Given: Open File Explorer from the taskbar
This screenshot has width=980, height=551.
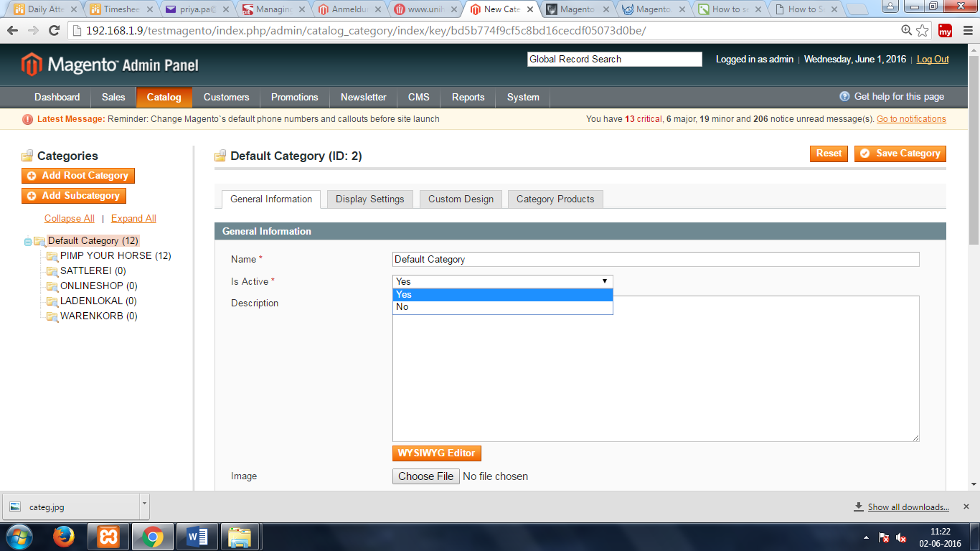Looking at the screenshot, I should coord(239,537).
